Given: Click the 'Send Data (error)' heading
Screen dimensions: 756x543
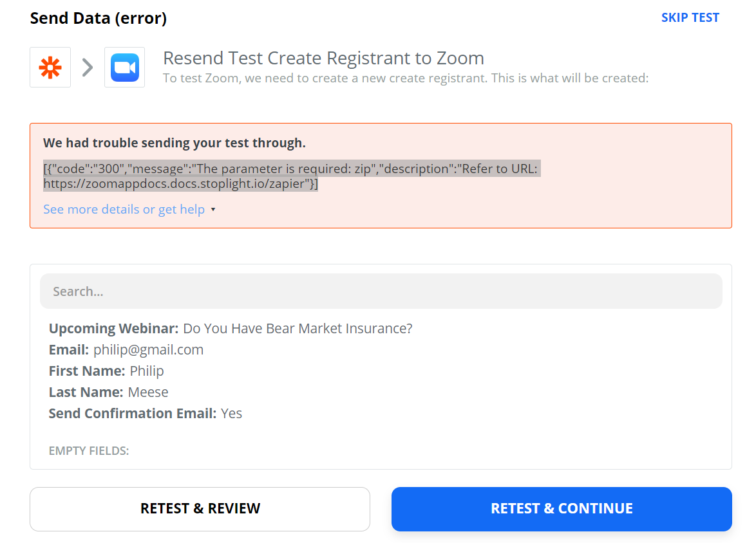Looking at the screenshot, I should [99, 19].
